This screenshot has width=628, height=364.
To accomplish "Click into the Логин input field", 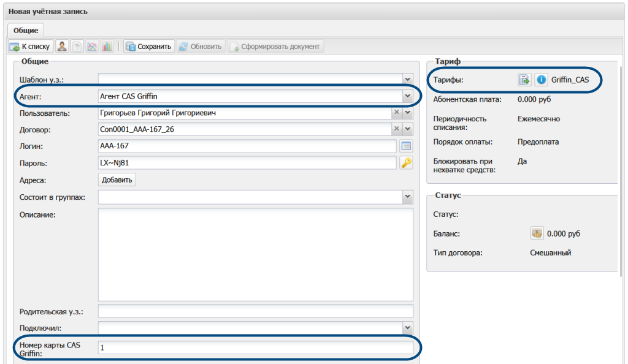I will (247, 146).
